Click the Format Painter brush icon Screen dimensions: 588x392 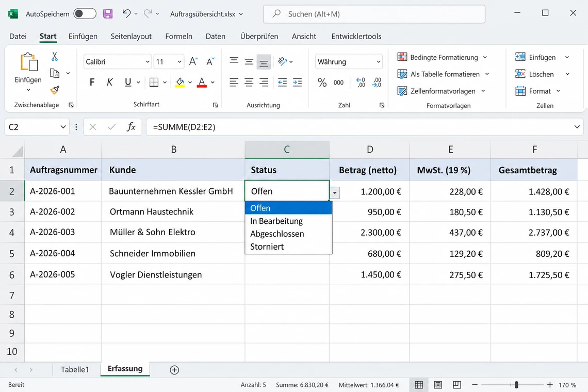pos(55,90)
